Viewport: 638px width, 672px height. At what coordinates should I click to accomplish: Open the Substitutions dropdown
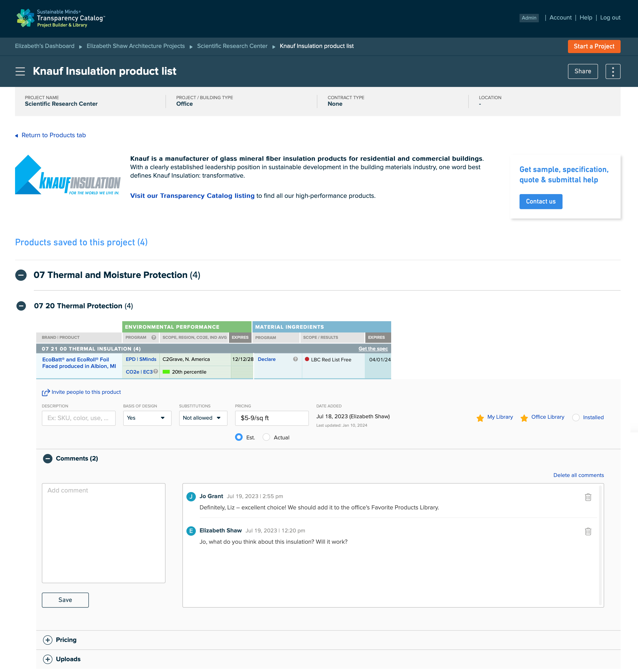coord(203,418)
